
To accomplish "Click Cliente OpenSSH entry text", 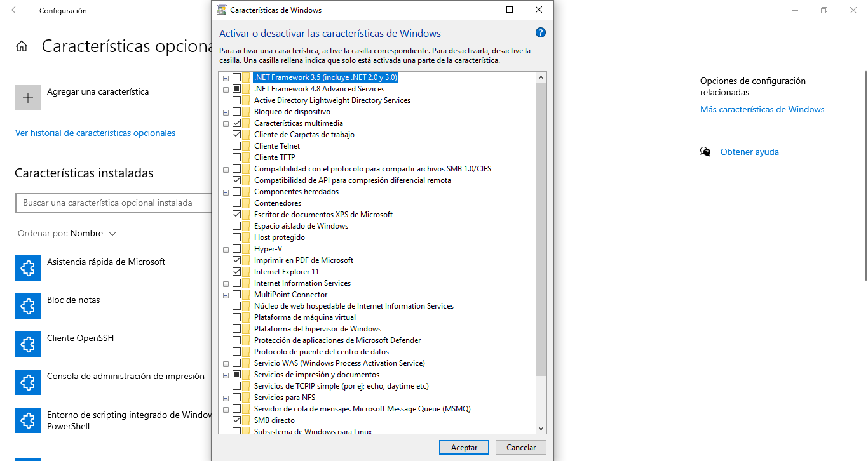I will 80,338.
